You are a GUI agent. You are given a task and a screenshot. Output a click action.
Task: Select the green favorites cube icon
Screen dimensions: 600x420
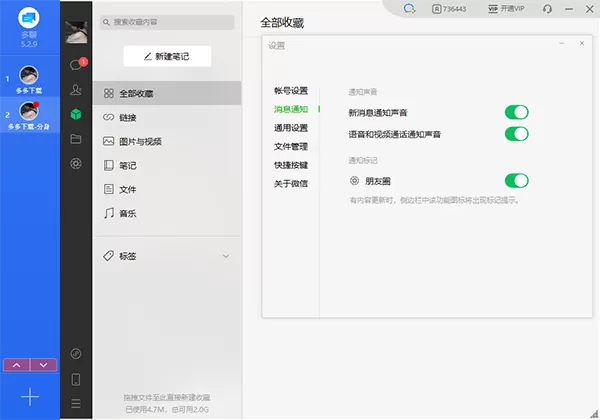(76, 114)
